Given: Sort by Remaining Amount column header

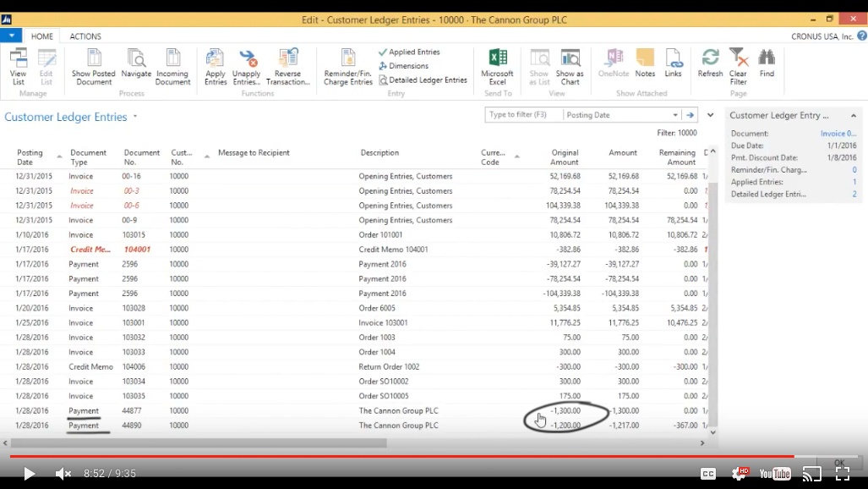Looking at the screenshot, I should tap(677, 157).
